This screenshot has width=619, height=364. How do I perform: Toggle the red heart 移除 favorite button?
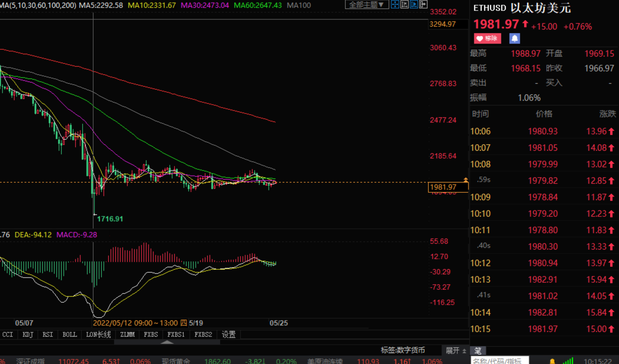487,38
